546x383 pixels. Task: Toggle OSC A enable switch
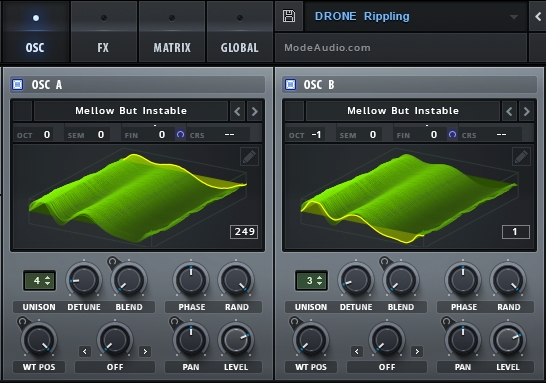[17, 85]
